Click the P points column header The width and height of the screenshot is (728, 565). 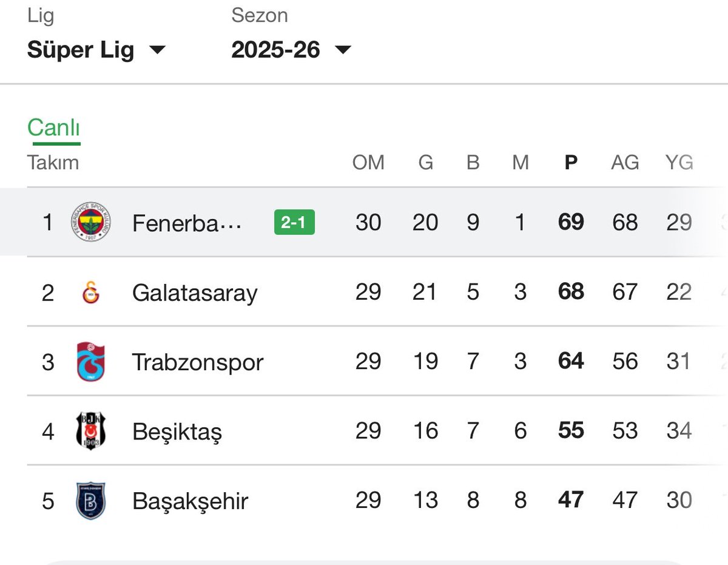click(x=571, y=163)
